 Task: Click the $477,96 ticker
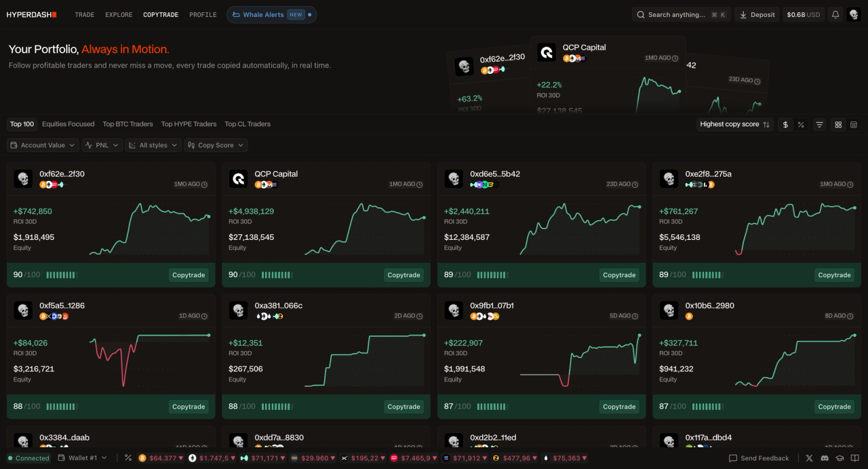point(515,458)
